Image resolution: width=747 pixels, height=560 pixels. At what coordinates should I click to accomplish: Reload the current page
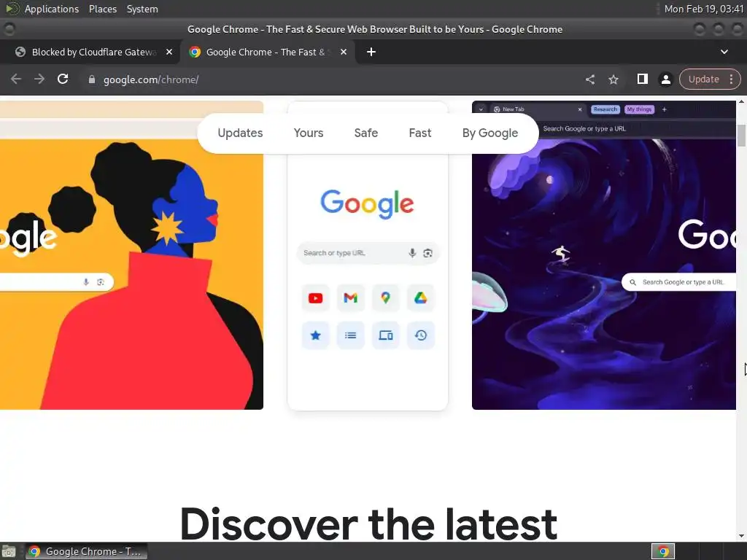tap(63, 79)
